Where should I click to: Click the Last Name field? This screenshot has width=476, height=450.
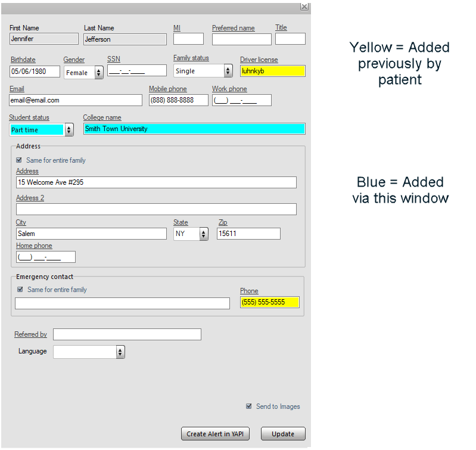pyautogui.click(x=125, y=39)
